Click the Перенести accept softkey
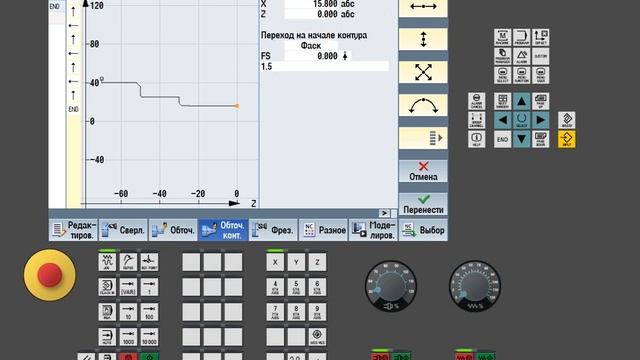The height and width of the screenshot is (360, 640). (x=423, y=204)
